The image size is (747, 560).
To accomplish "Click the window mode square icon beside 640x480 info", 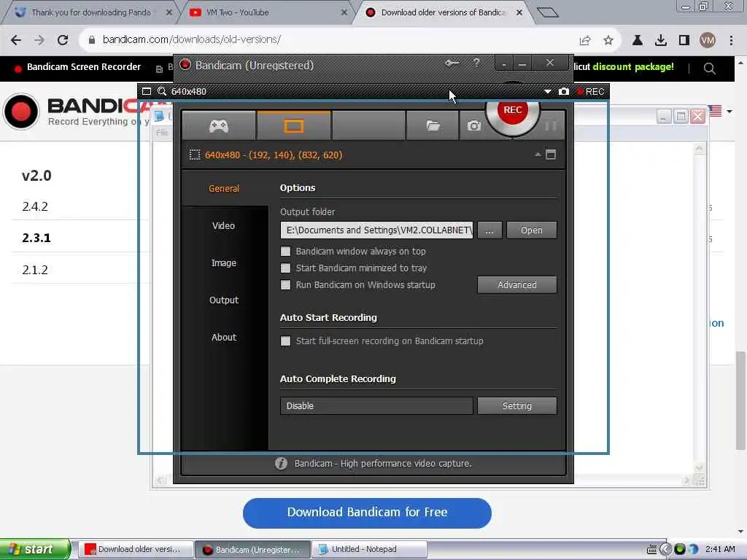I will 551,155.
